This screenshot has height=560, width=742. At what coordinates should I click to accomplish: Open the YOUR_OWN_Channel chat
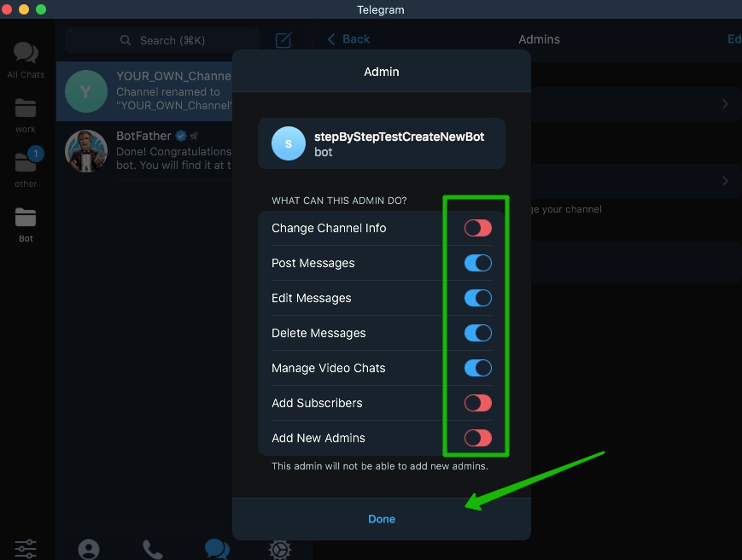(144, 91)
